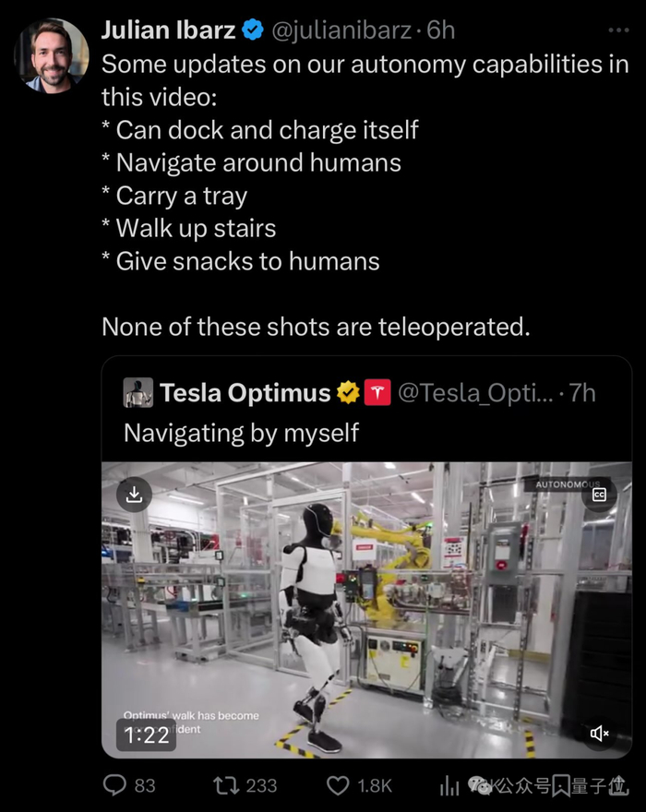Click the Tesla Optimus gold verified badge
The height and width of the screenshot is (812, 646).
coord(348,393)
